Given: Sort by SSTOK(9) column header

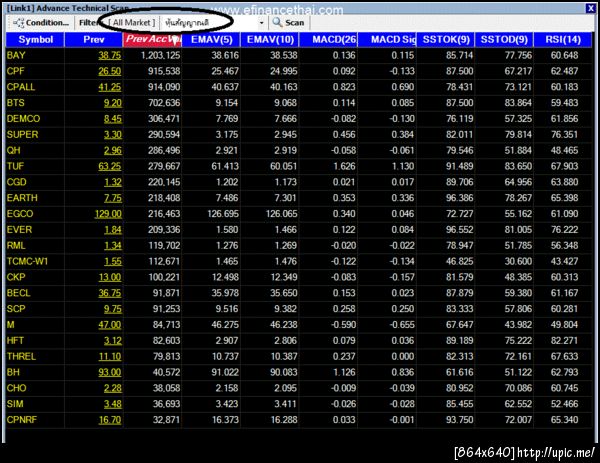Looking at the screenshot, I should 446,39.
